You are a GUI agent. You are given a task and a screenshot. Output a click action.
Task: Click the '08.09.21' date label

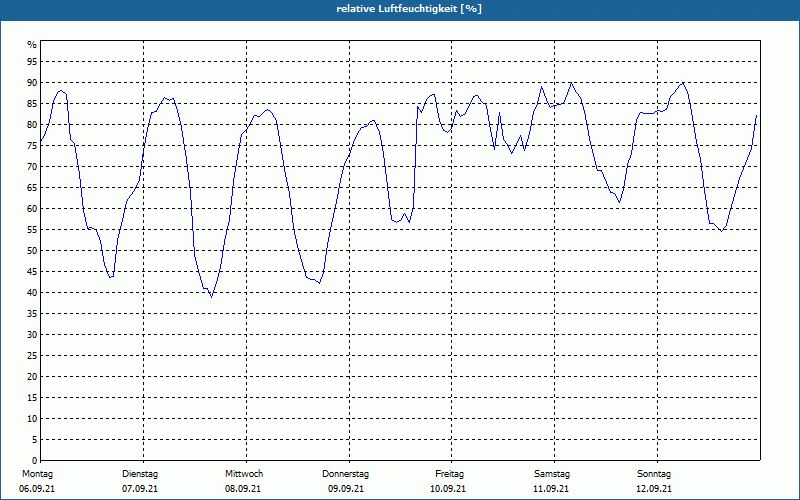243,489
